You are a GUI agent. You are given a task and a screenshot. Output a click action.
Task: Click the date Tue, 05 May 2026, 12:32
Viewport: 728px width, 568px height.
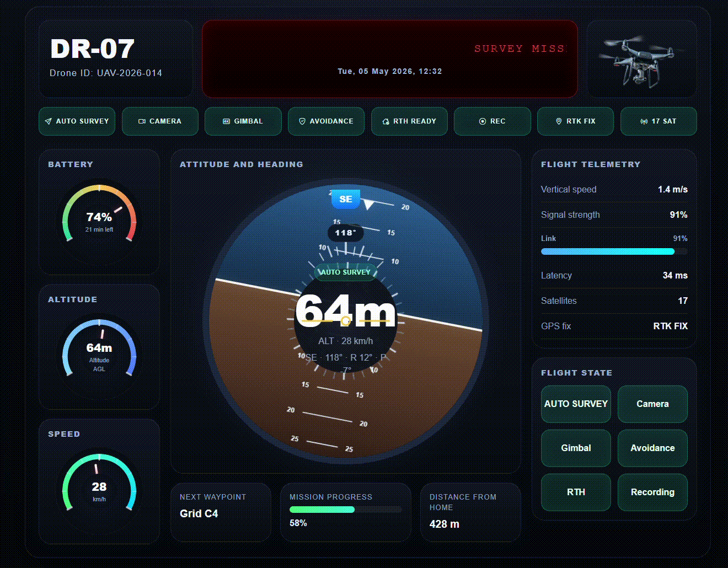(x=390, y=71)
